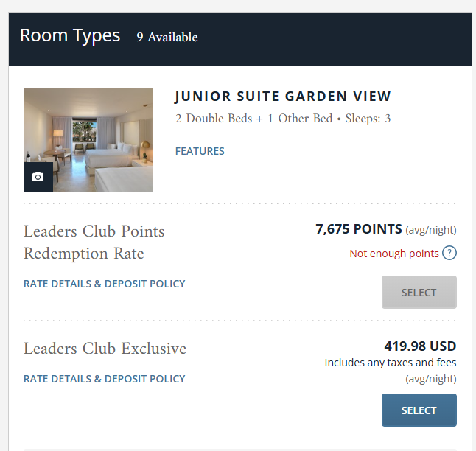
Task: Click the help icon beside Not enough points
Action: 449,253
